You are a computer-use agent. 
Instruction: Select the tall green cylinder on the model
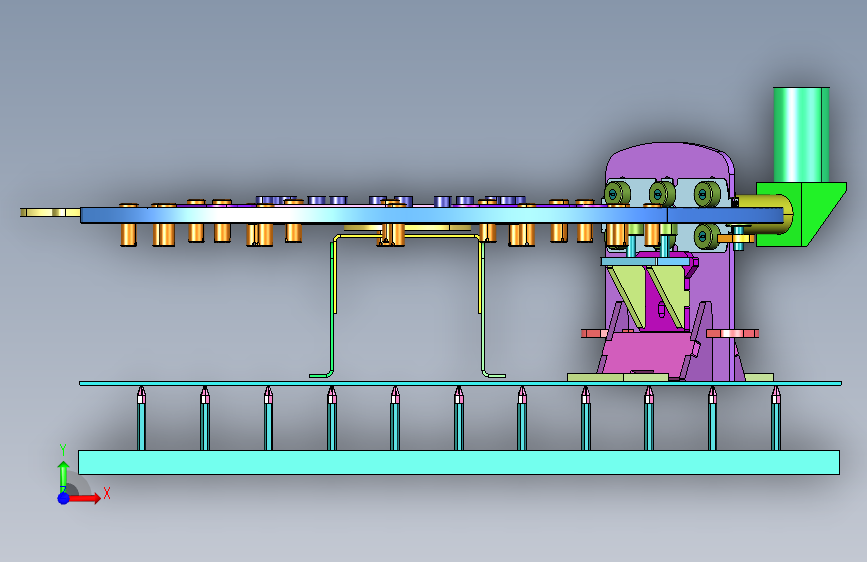pos(801,134)
